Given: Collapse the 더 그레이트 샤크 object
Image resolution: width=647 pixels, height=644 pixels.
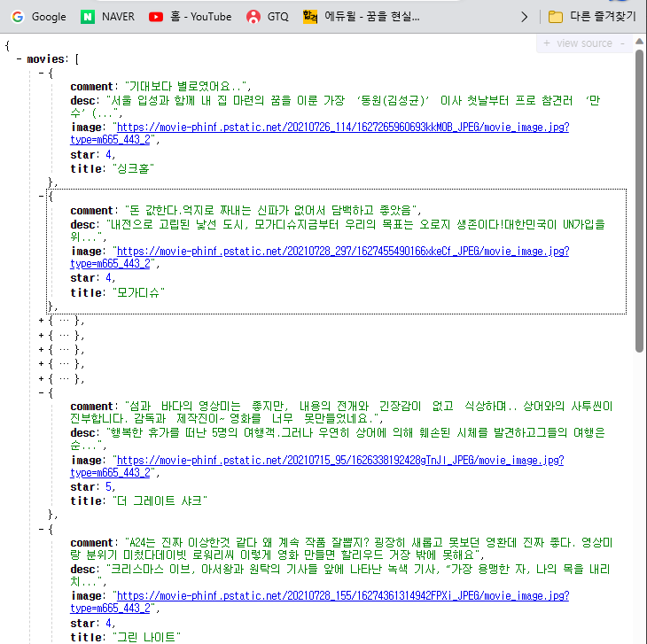Looking at the screenshot, I should [x=41, y=393].
